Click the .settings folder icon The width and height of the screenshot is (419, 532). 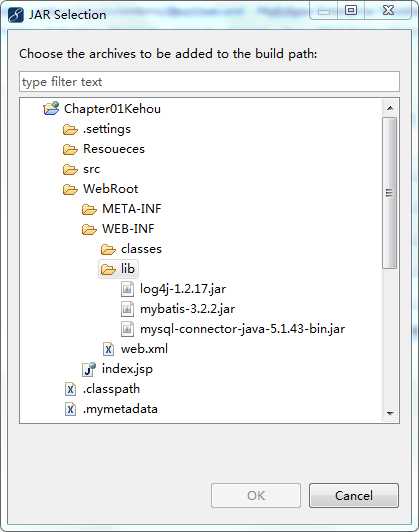pos(70,129)
